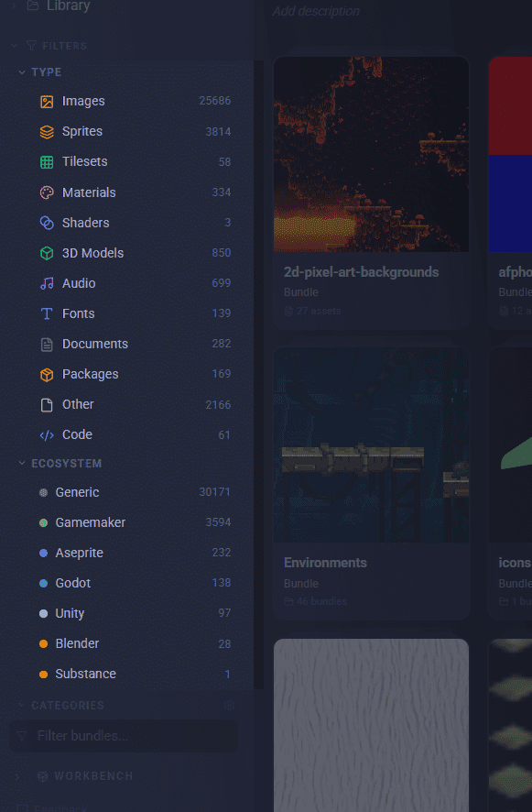The image size is (532, 812).
Task: Open the grey fur texture thumbnail
Action: click(x=371, y=725)
